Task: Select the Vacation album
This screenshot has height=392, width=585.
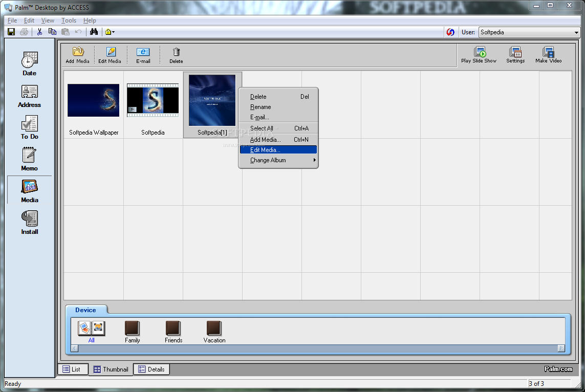Action: click(214, 332)
